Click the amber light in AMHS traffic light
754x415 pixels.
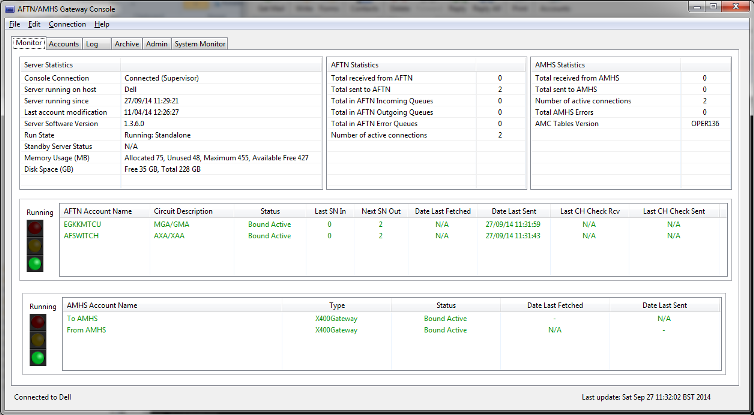click(38, 339)
